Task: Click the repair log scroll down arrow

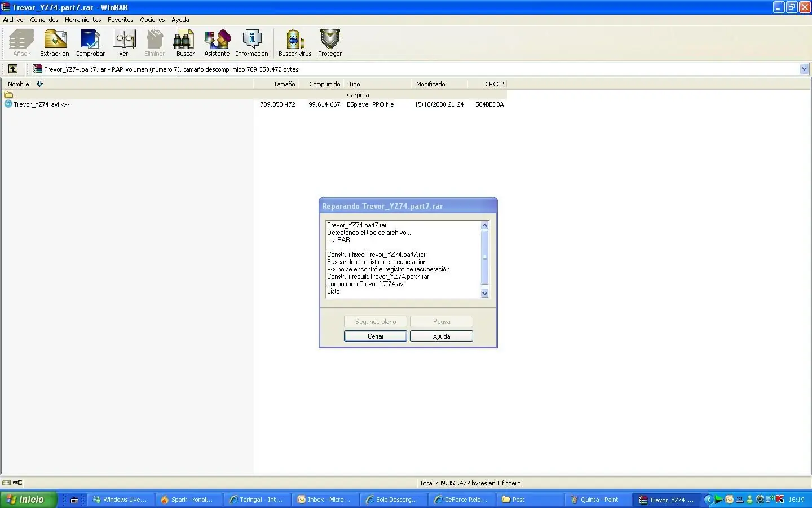Action: coord(484,294)
